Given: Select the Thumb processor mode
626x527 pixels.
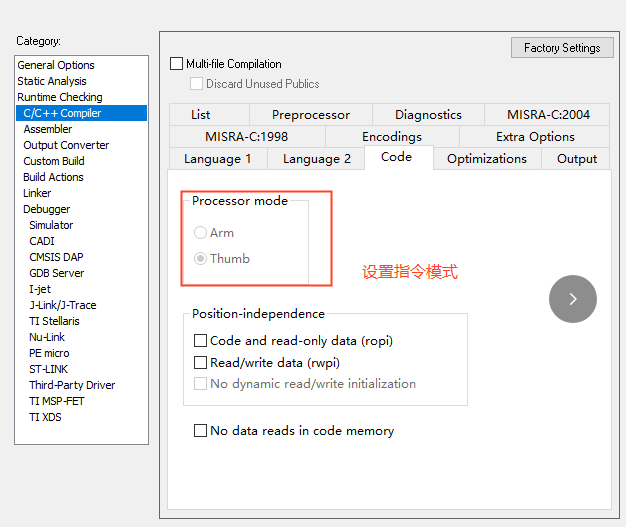Looking at the screenshot, I should point(201,258).
